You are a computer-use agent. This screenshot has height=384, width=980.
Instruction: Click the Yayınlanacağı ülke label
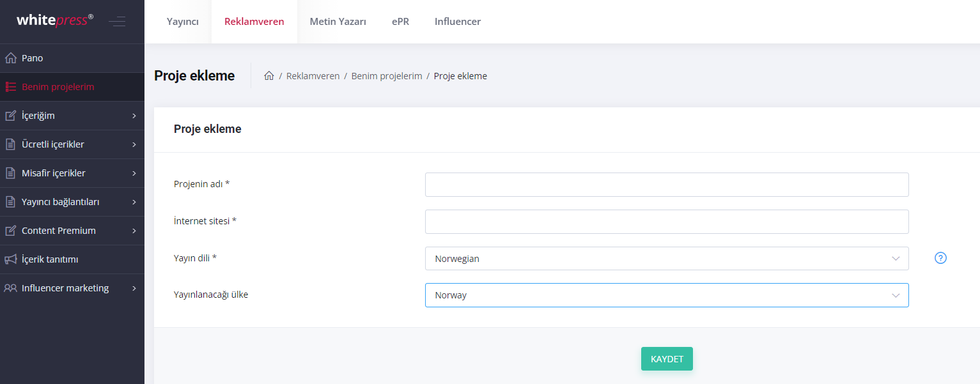(x=211, y=295)
